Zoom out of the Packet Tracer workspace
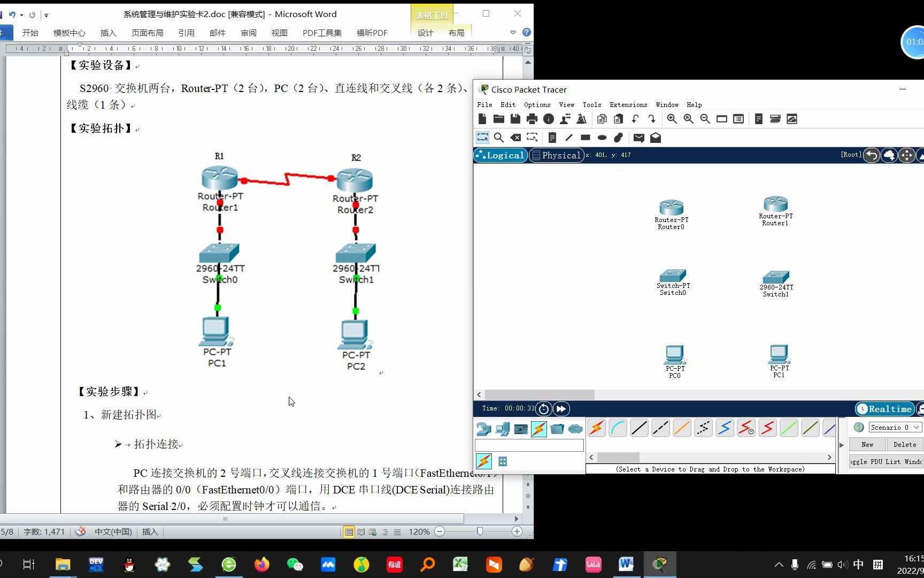 (705, 119)
